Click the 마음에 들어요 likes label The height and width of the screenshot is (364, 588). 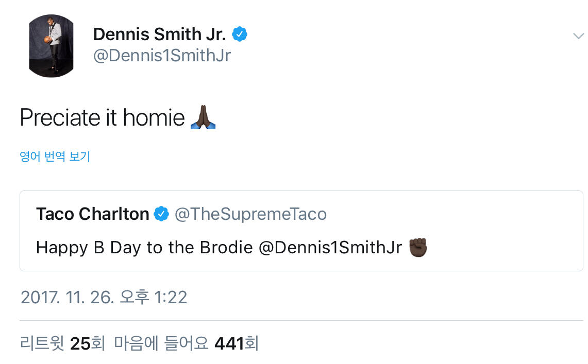(161, 343)
